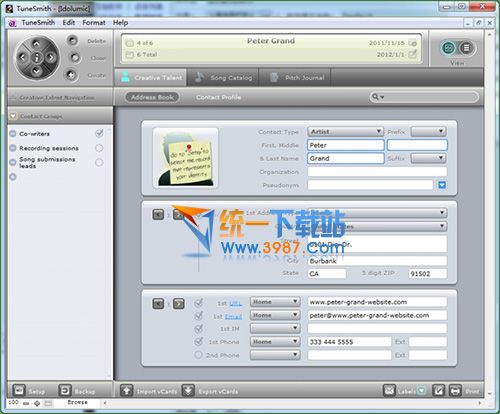
Task: Toggle the 1st Email checkbox
Action: click(x=199, y=315)
